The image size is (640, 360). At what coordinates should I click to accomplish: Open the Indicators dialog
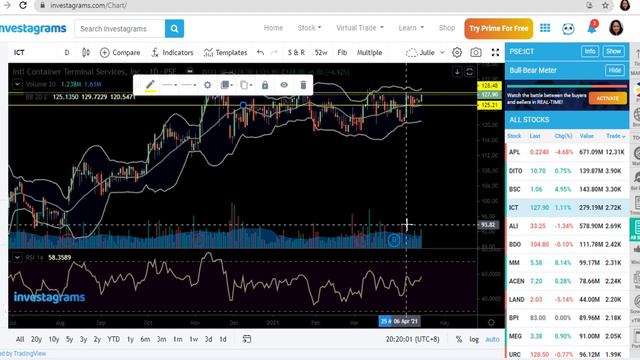(172, 53)
